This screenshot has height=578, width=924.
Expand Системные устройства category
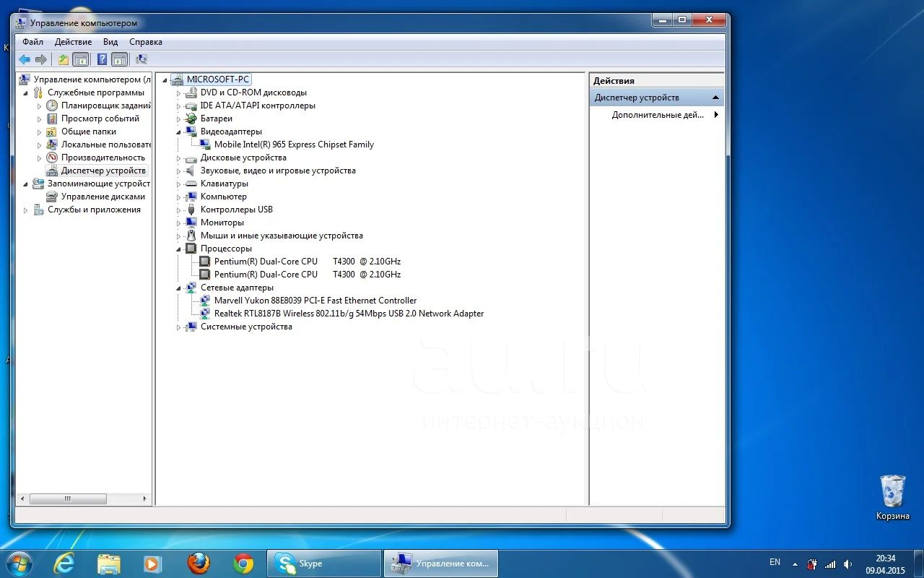(179, 327)
